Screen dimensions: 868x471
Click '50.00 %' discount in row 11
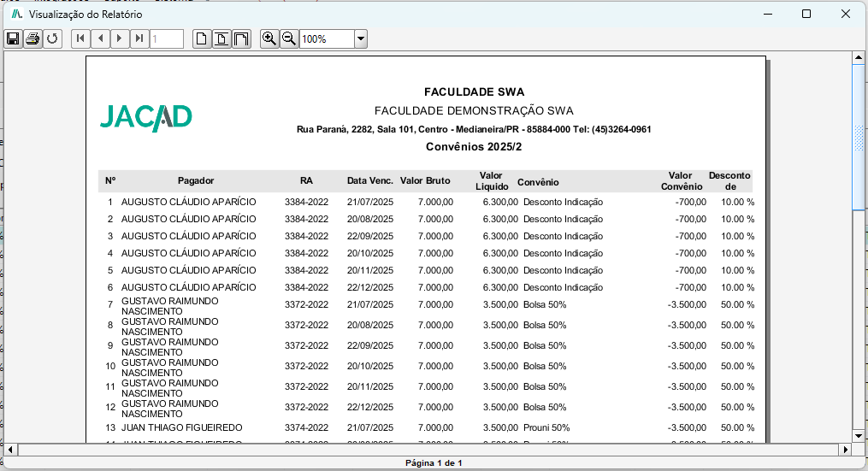point(737,387)
